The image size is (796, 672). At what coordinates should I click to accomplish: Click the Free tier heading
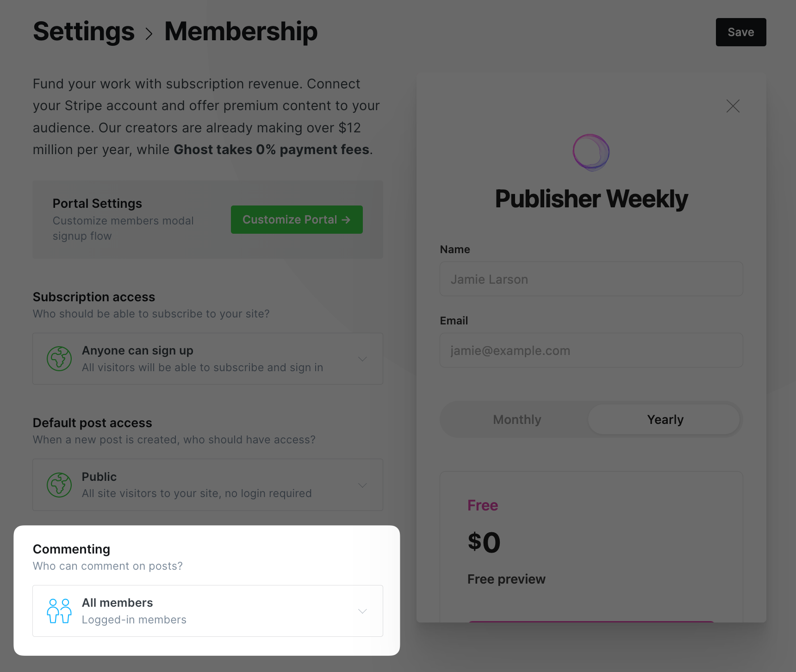pyautogui.click(x=482, y=505)
